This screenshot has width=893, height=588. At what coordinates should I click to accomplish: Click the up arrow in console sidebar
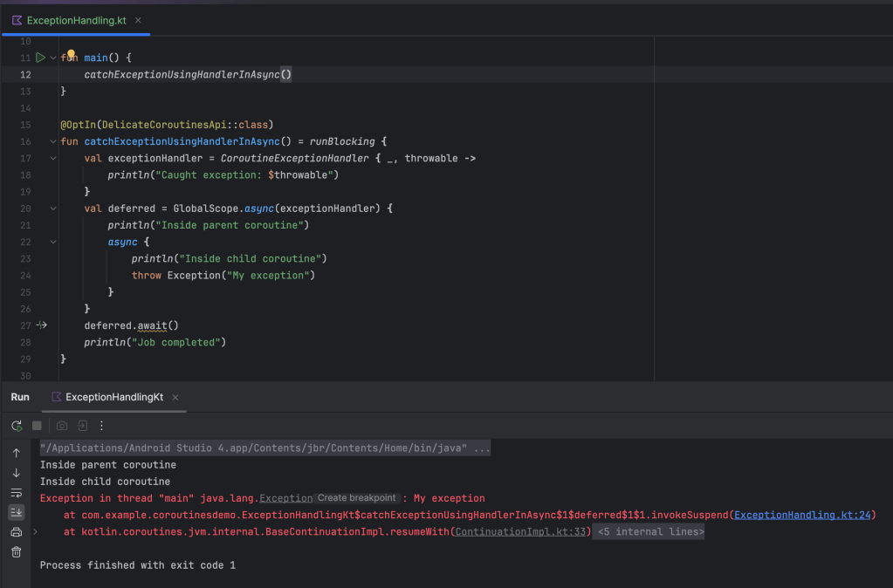point(17,453)
